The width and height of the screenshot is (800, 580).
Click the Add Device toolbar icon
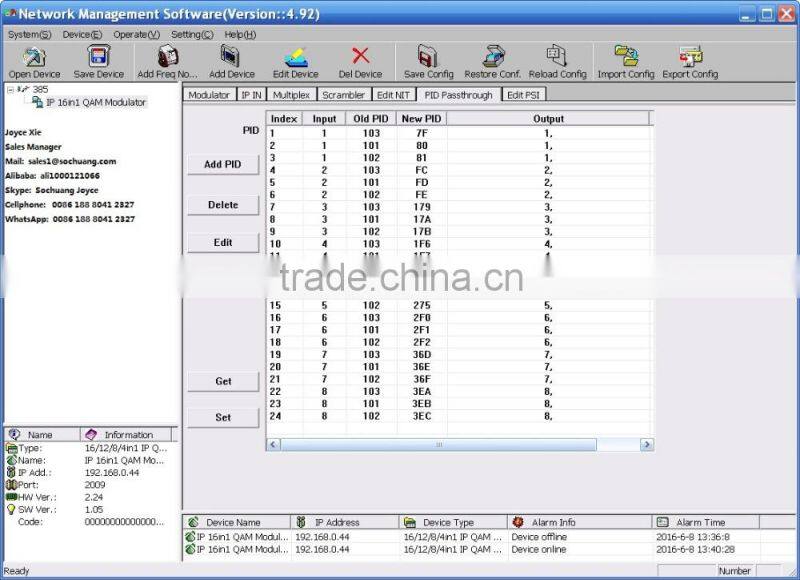tap(231, 57)
